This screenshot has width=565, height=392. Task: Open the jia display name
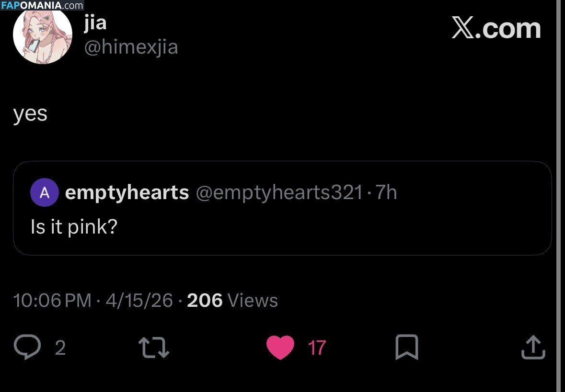[95, 23]
